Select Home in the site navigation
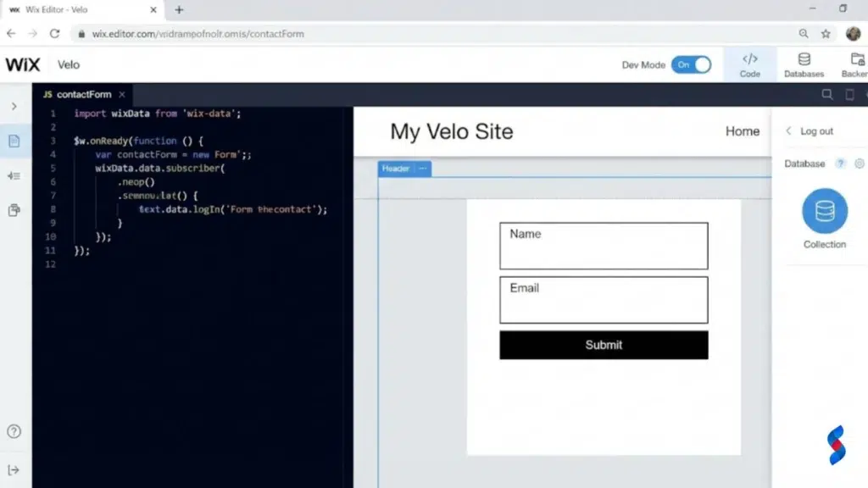 743,131
